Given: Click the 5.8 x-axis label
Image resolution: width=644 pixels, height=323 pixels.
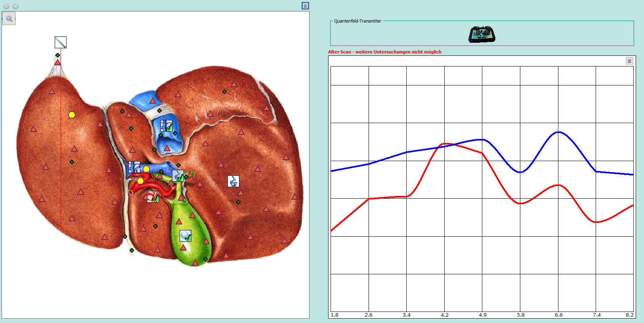Looking at the screenshot, I should coord(520,315).
